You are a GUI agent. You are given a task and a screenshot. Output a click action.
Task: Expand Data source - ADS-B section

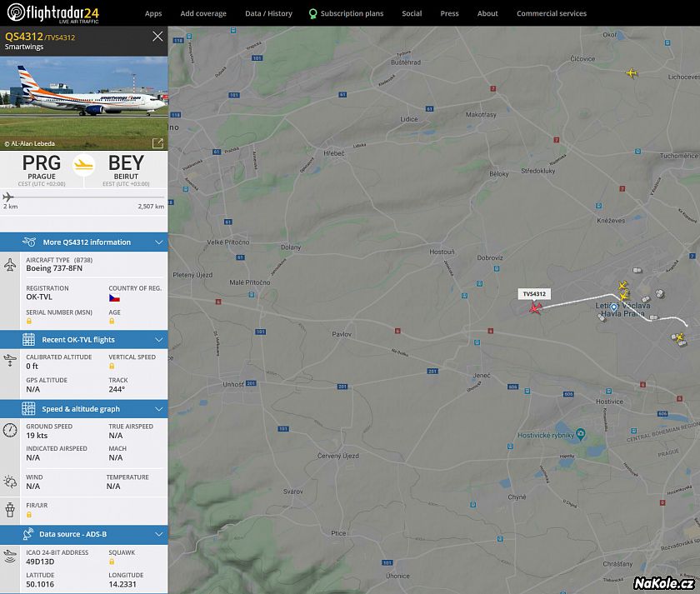(84, 534)
